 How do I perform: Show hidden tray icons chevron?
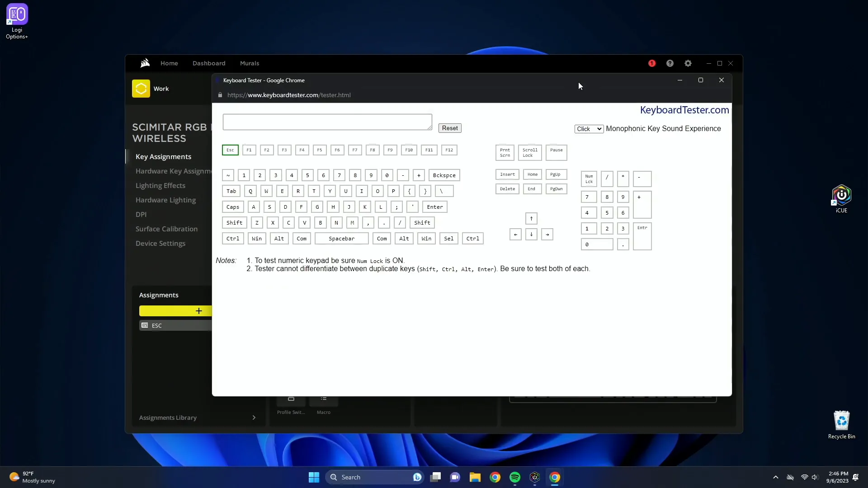[776, 477]
